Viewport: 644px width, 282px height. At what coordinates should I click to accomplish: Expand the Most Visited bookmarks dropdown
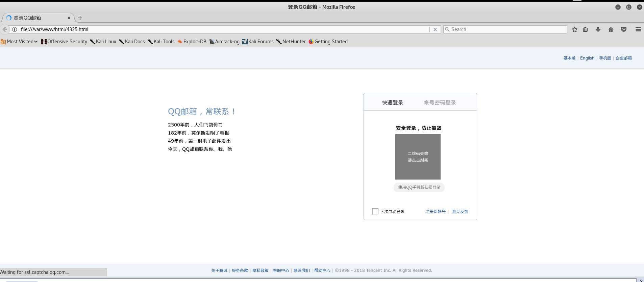pos(19,42)
